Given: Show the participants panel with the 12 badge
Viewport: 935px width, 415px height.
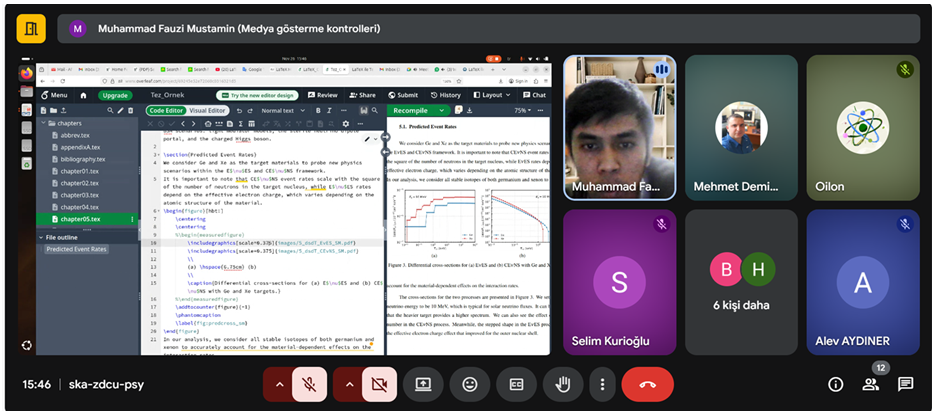Looking at the screenshot, I should pos(871,384).
